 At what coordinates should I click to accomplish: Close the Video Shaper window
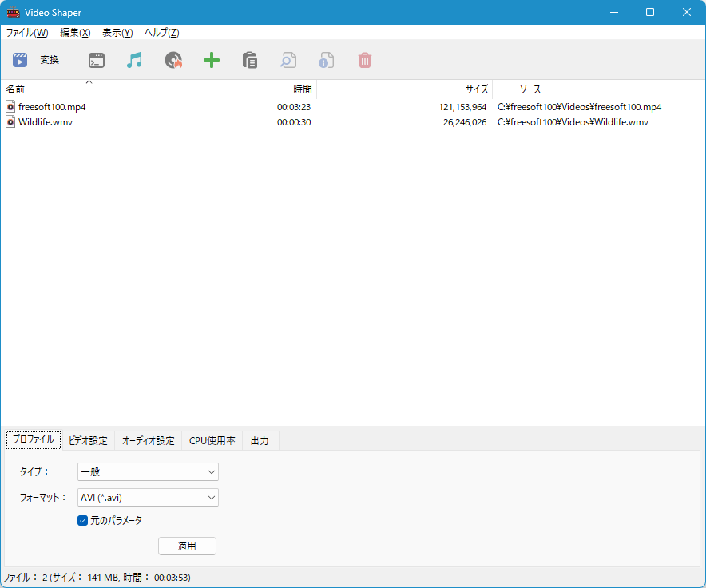[x=687, y=12]
